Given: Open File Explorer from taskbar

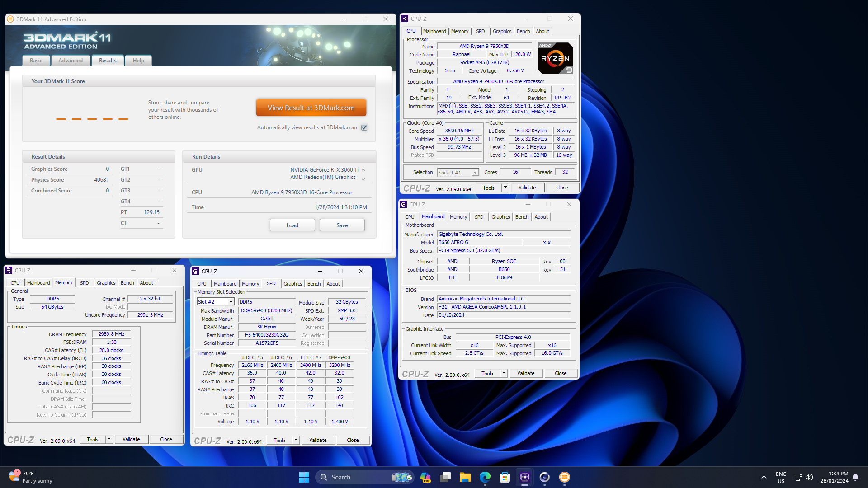Looking at the screenshot, I should (x=465, y=477).
